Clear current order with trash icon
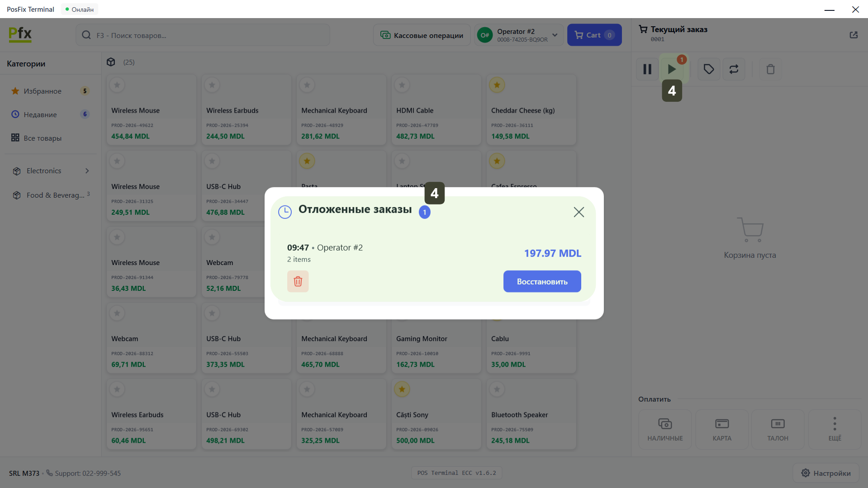 click(770, 69)
